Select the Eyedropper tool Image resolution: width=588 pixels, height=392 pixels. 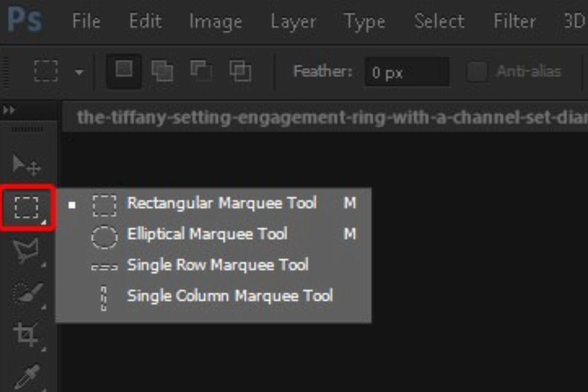tap(27, 376)
